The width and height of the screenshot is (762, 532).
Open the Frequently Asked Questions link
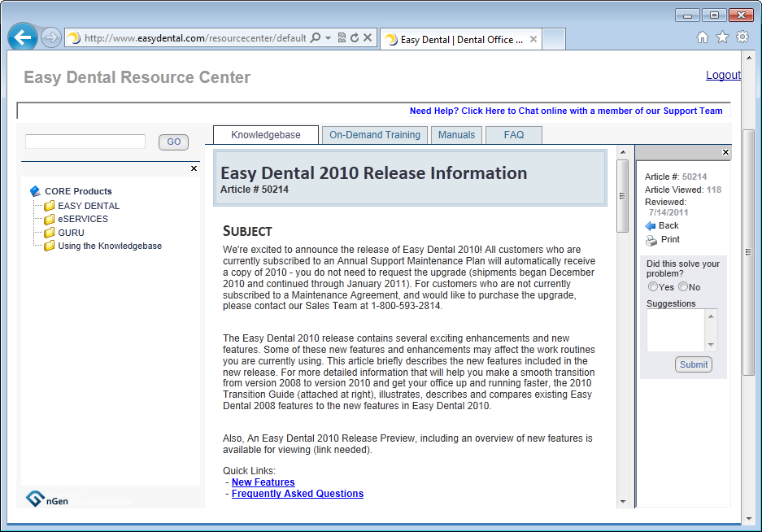pos(298,494)
